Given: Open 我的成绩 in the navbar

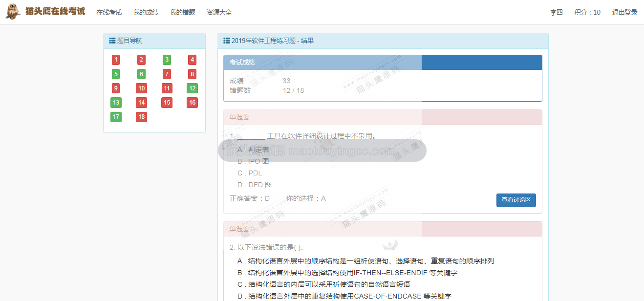Looking at the screenshot, I should (x=146, y=12).
